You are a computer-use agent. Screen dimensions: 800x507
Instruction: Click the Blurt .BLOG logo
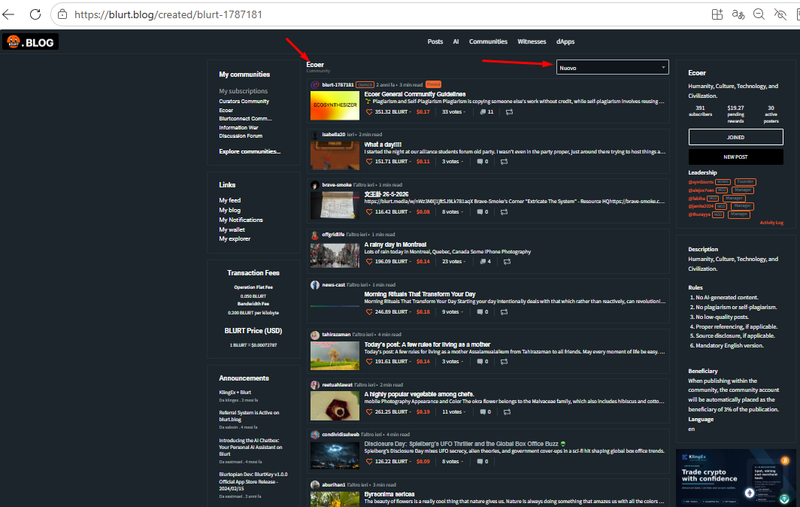(30, 42)
